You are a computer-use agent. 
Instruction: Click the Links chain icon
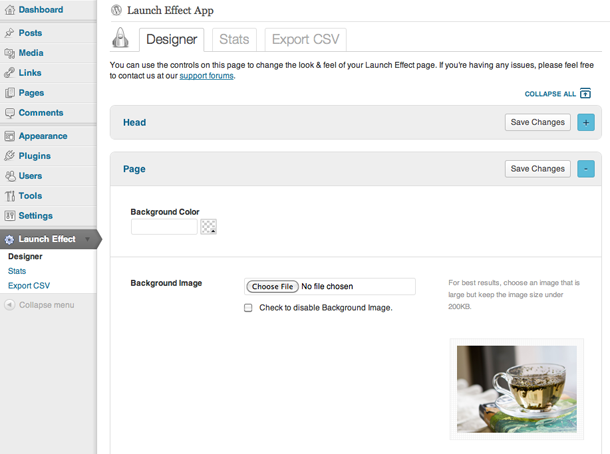tap(10, 73)
